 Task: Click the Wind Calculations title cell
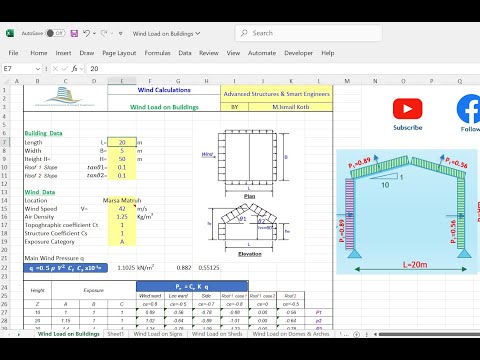[x=164, y=90]
